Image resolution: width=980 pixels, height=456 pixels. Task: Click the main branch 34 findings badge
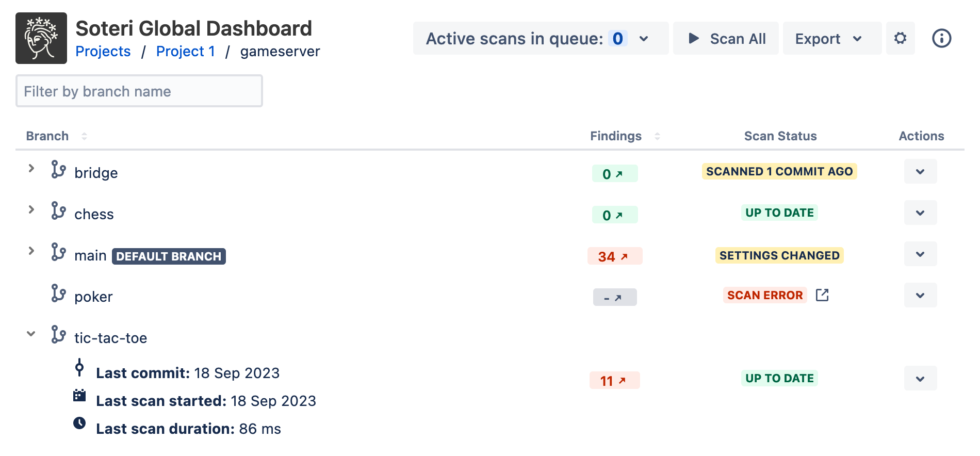coord(614,256)
